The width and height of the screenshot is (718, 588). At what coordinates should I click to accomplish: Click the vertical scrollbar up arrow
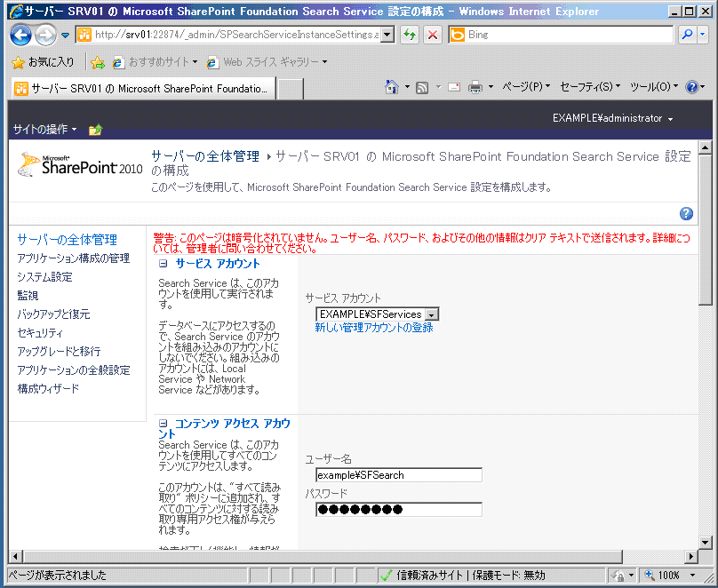[x=706, y=147]
